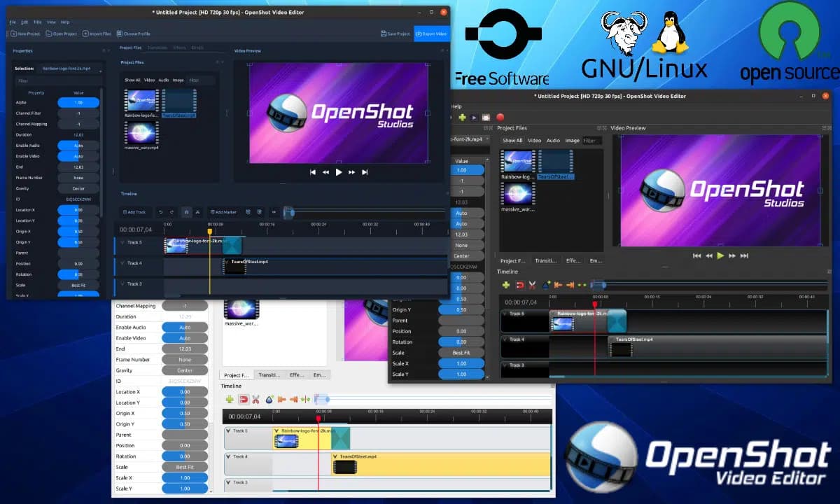Image resolution: width=840 pixels, height=504 pixels.
Task: Click Import Files in the dark-blue window toolbar
Action: click(97, 34)
